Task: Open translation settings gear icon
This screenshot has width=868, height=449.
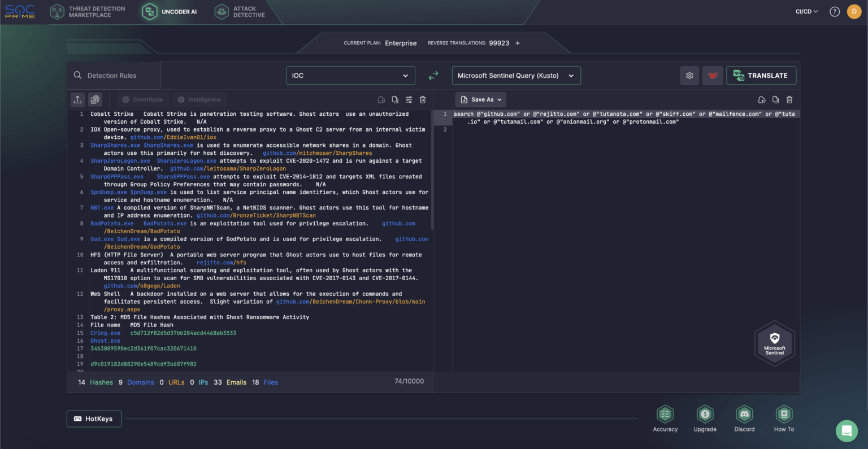Action: coord(689,76)
